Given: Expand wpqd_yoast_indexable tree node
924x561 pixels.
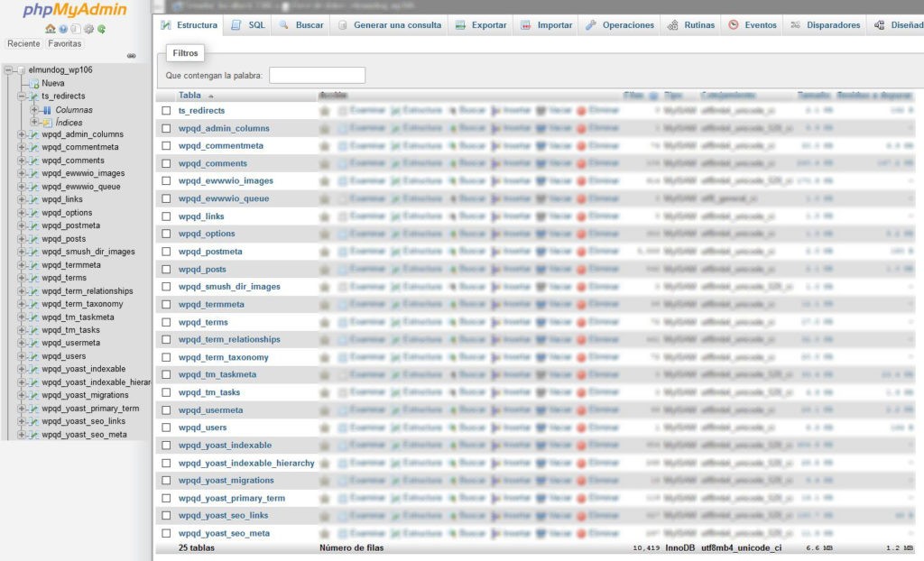Looking at the screenshot, I should pyautogui.click(x=22, y=369).
